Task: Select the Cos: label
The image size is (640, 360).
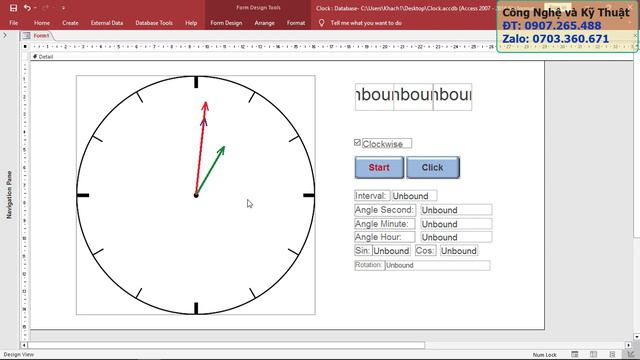Action: point(425,251)
